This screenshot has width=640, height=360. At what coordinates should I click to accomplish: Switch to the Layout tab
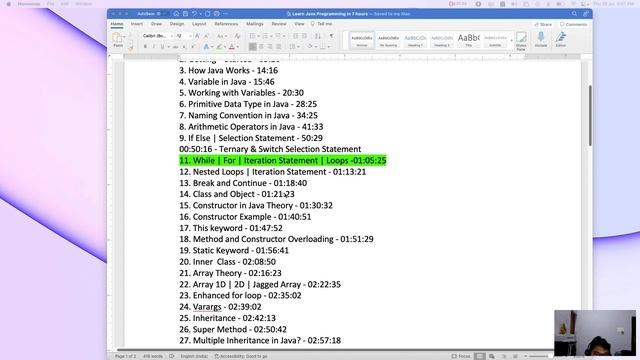(199, 24)
